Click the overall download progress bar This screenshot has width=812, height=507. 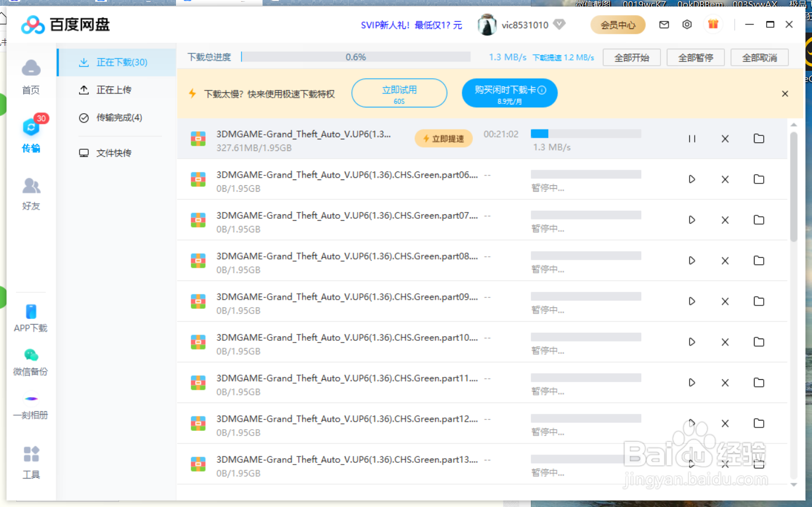[355, 57]
